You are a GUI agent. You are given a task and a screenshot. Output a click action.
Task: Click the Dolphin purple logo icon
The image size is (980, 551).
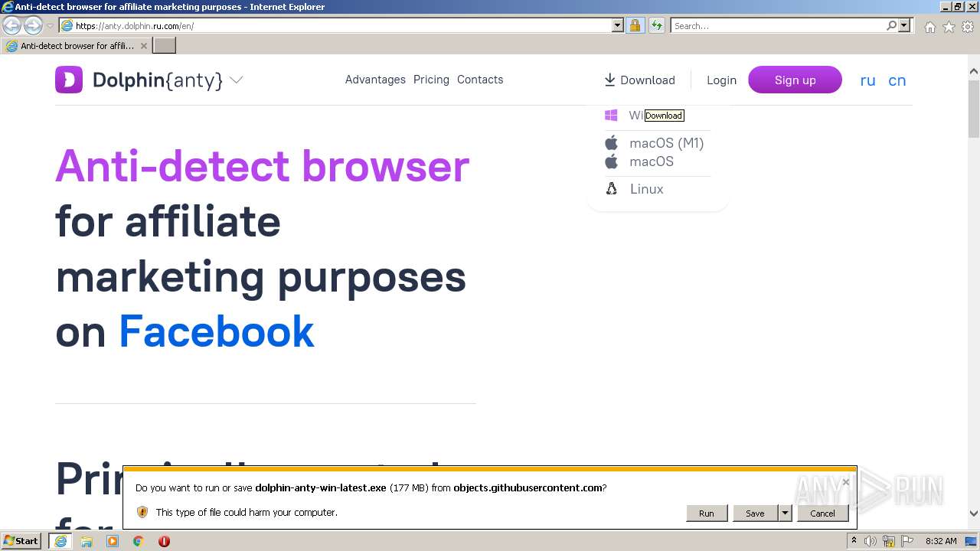[x=69, y=80]
